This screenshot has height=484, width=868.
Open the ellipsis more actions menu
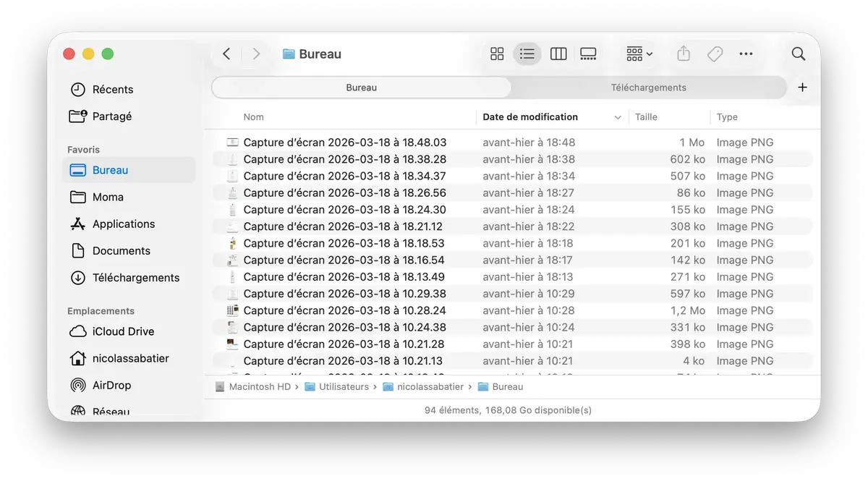coord(746,54)
